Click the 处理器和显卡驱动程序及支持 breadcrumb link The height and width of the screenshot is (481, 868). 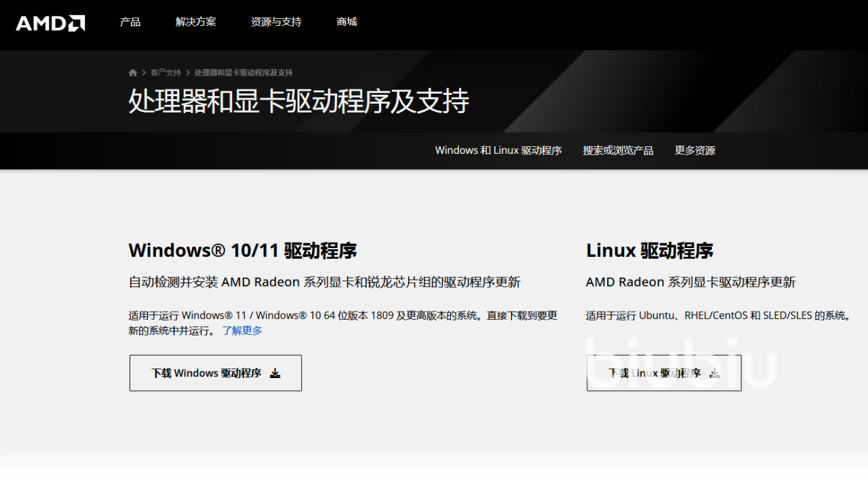point(243,72)
